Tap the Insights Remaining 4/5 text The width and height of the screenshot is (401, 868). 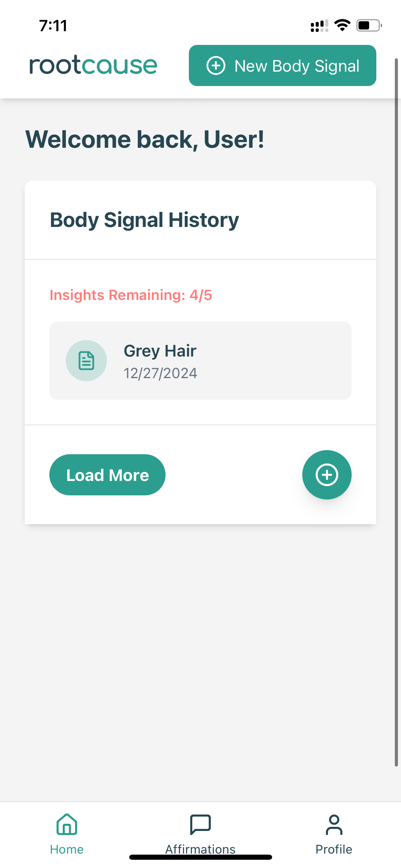point(131,295)
